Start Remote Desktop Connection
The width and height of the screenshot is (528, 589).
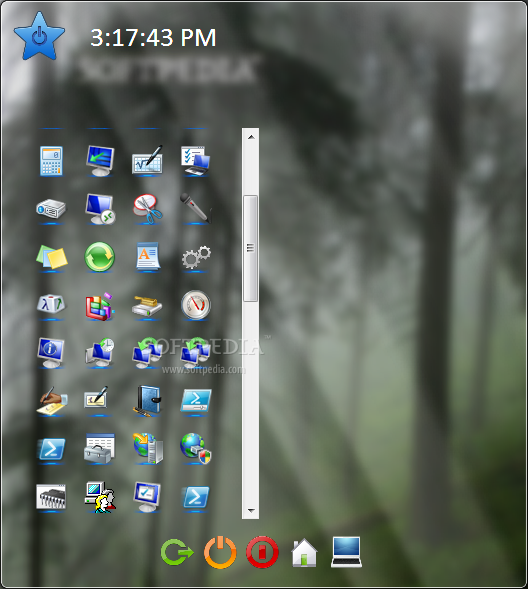tap(100, 209)
